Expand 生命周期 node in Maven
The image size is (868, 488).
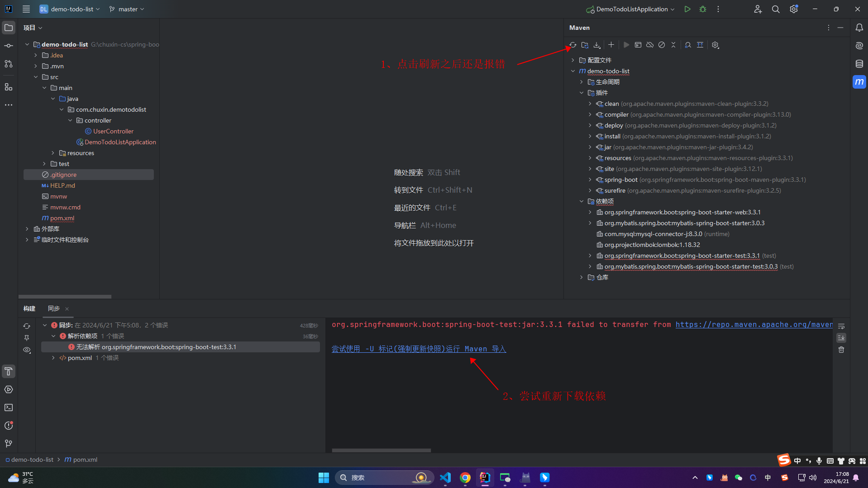tap(582, 82)
